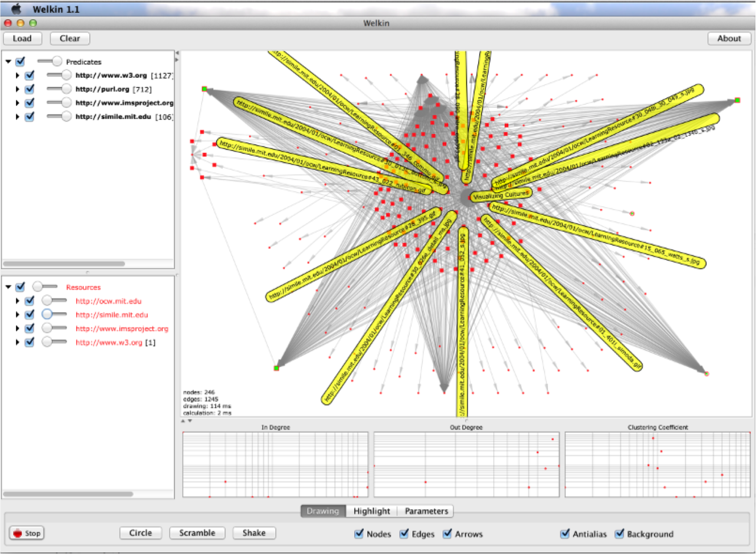Toggle the Background checkbox
Viewport: 756px width, 554px height.
pos(620,534)
